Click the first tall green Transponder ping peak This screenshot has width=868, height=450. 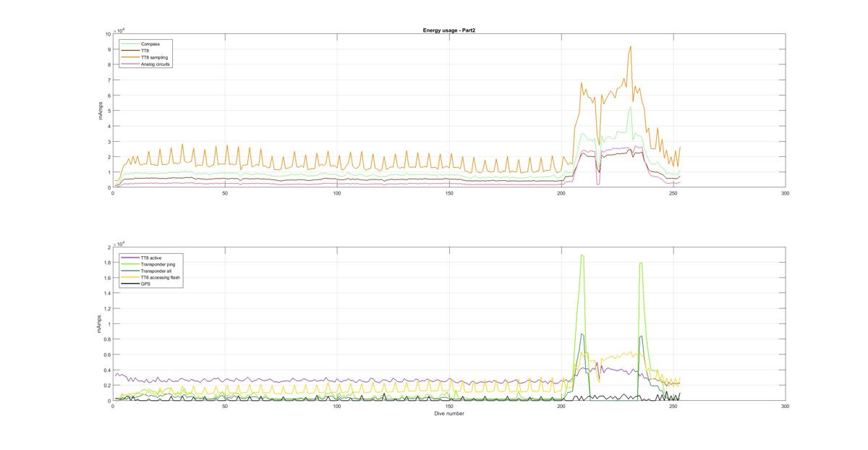coord(582,255)
